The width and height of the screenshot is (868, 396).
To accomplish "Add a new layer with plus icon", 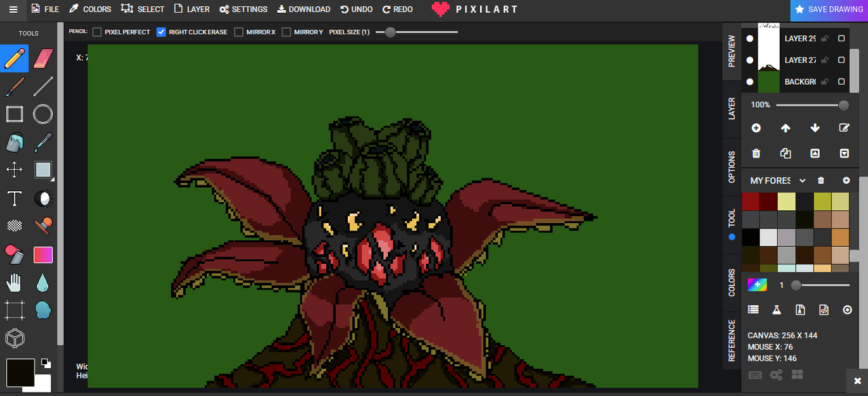I will 756,127.
